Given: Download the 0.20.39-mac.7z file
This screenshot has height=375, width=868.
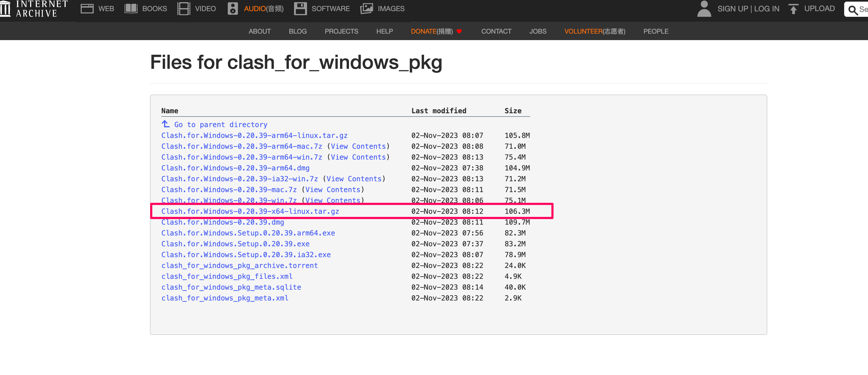Looking at the screenshot, I should (x=229, y=189).
